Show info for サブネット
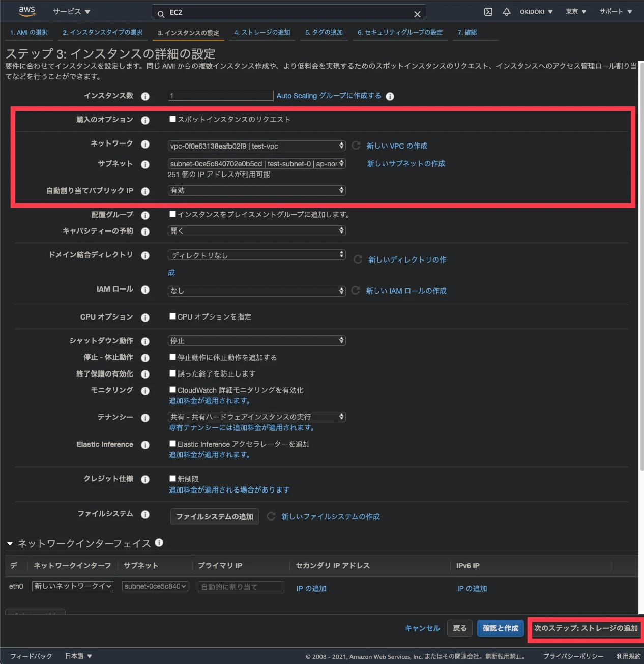This screenshot has height=664, width=644. [x=145, y=164]
